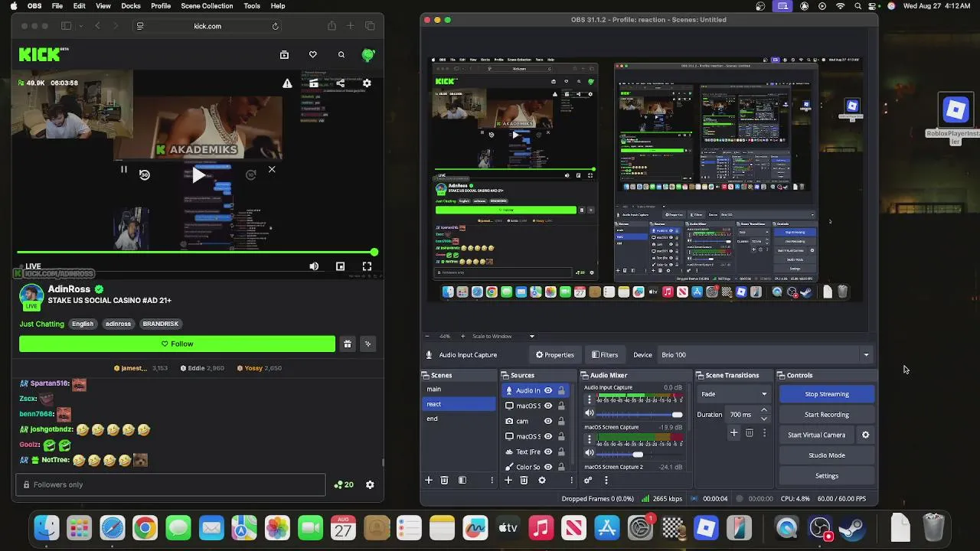The height and width of the screenshot is (551, 980).
Task: Enable Studio Mode
Action: pos(827,455)
